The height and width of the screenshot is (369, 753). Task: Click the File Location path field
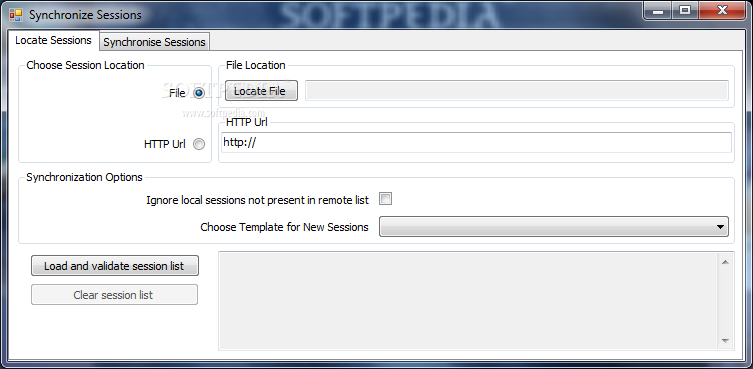click(517, 91)
